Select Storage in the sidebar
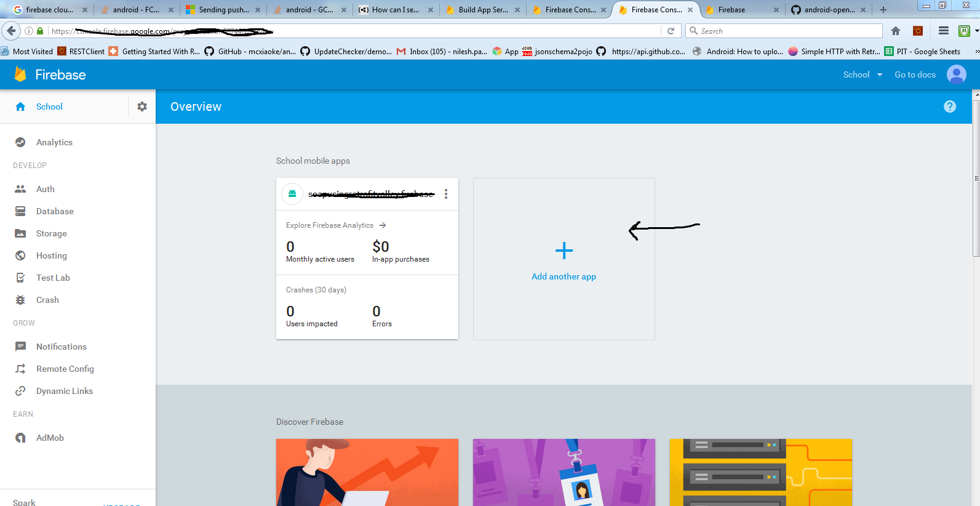The width and height of the screenshot is (980, 506). [52, 233]
